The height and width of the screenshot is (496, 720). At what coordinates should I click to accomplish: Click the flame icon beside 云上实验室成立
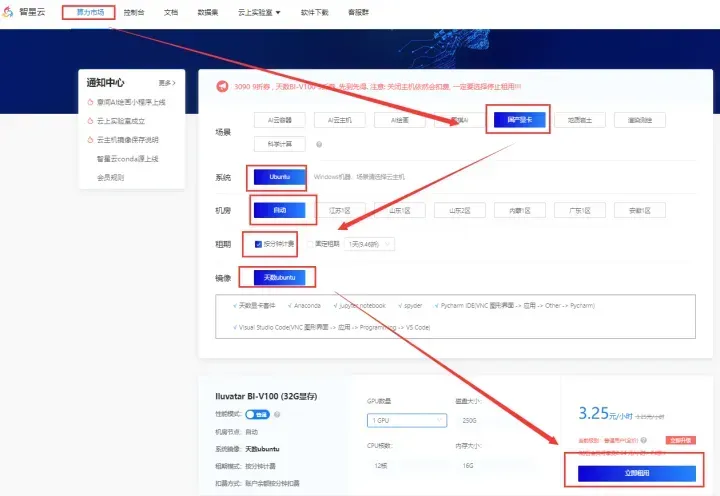(90, 121)
